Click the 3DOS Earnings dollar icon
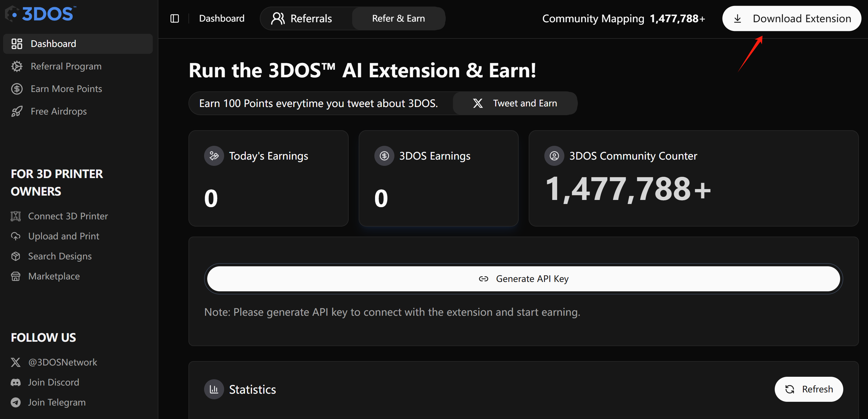This screenshot has height=419, width=868. [x=384, y=156]
